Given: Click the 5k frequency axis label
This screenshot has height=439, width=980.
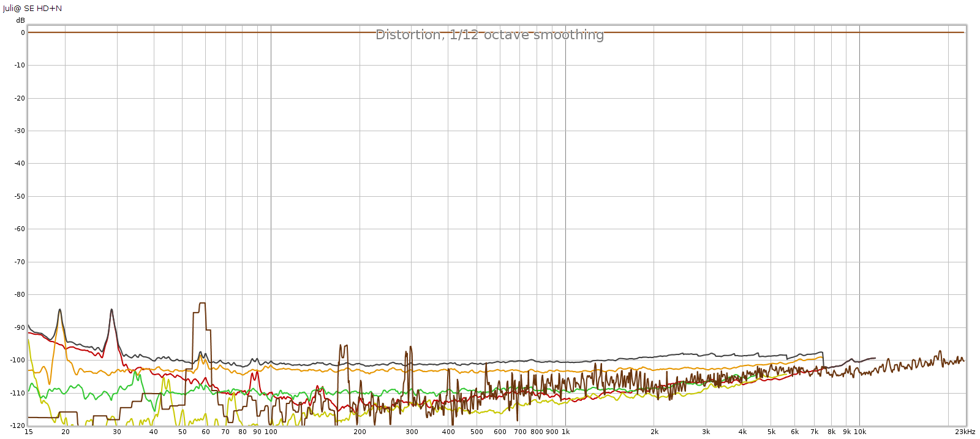Looking at the screenshot, I should tap(771, 432).
